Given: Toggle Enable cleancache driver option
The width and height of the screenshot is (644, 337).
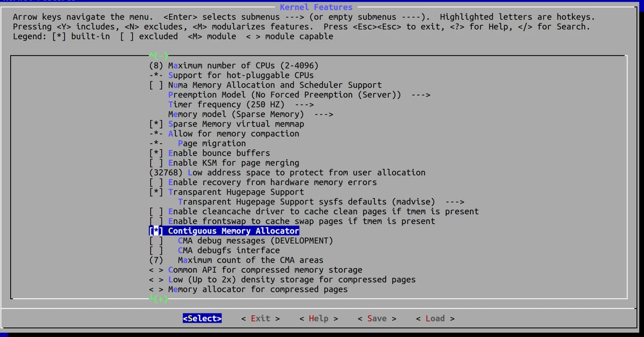Looking at the screenshot, I should point(314,212).
